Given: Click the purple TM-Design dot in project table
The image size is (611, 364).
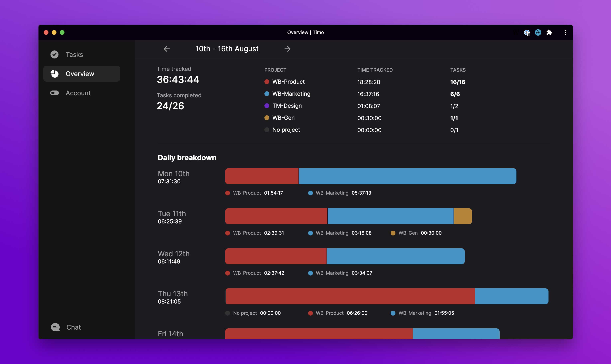Looking at the screenshot, I should (267, 106).
